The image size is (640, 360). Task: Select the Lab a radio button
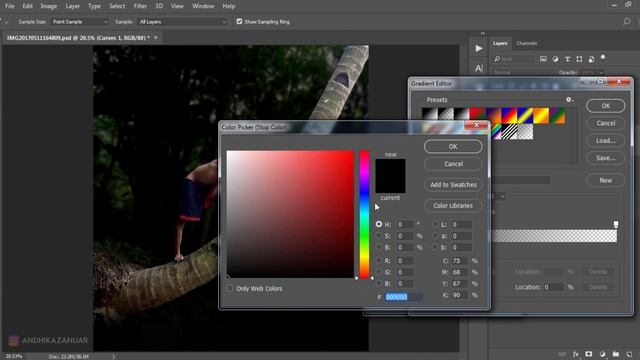436,236
